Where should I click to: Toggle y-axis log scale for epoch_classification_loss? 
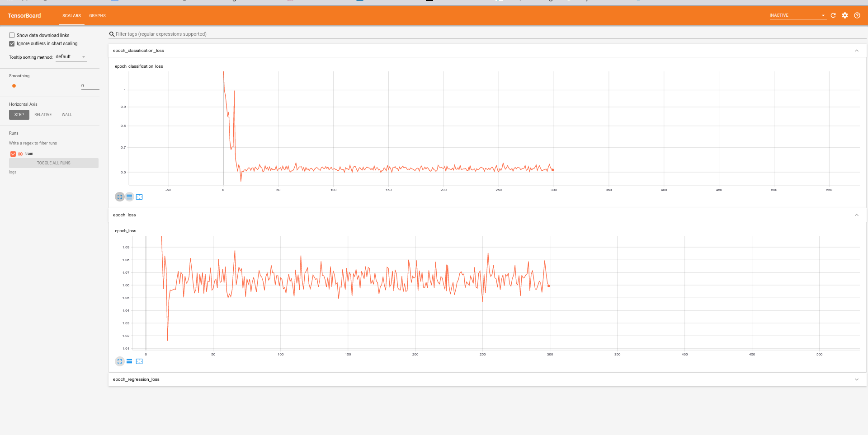coord(129,196)
